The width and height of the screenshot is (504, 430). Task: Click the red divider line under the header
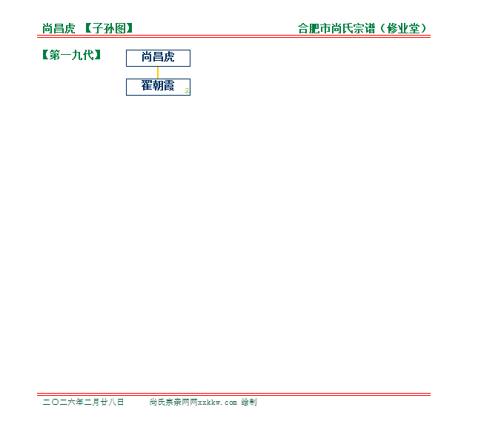click(233, 36)
